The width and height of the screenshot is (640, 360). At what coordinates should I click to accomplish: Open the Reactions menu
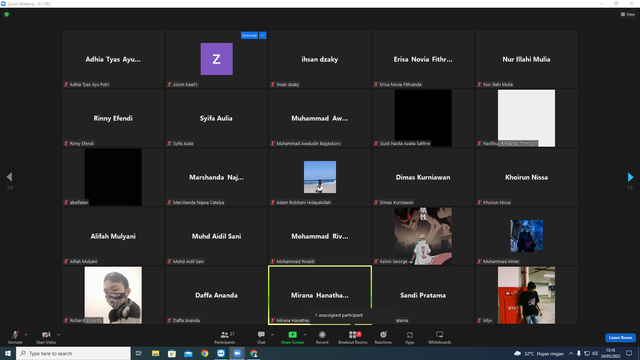(383, 337)
